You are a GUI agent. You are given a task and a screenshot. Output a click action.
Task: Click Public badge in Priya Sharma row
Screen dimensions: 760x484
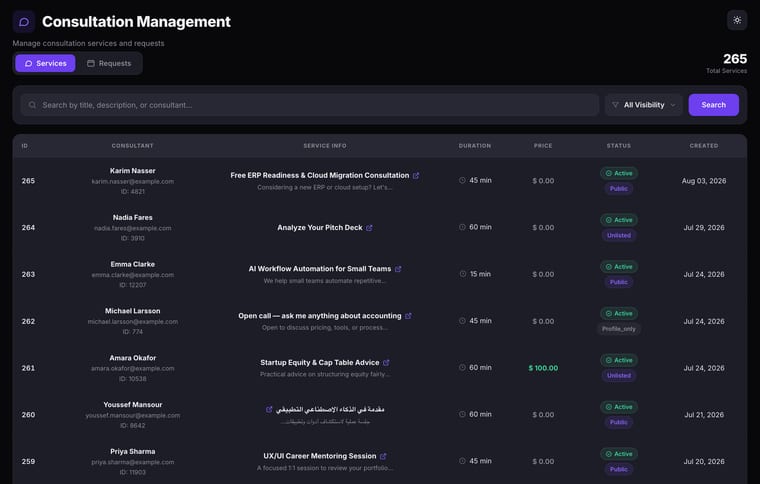click(x=619, y=469)
